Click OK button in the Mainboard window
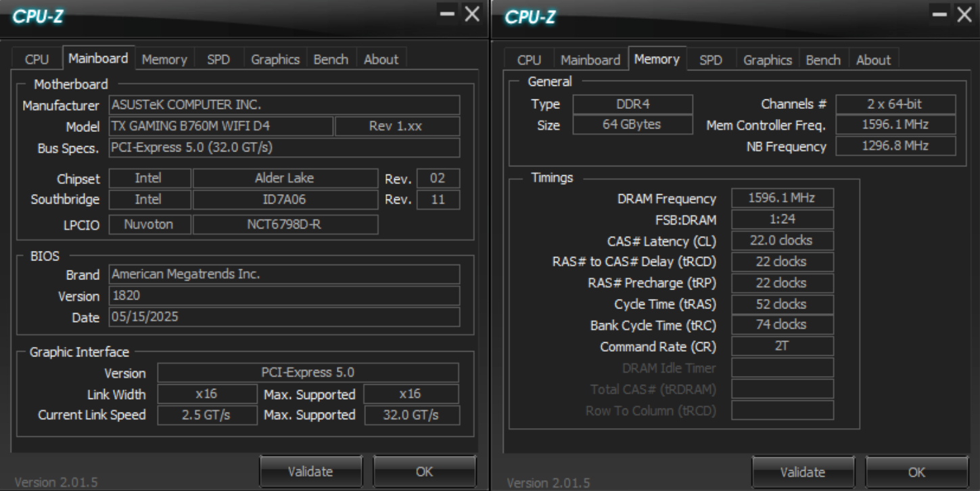The image size is (980, 491). click(424, 471)
